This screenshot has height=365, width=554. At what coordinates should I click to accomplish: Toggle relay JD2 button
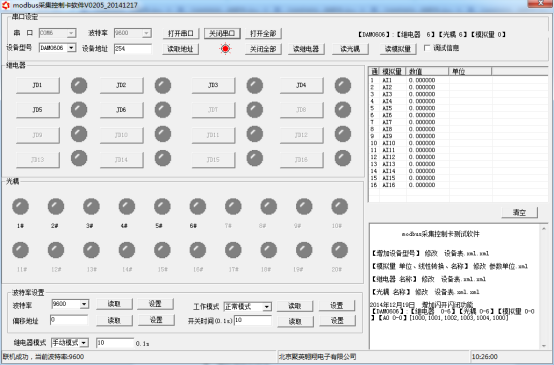121,85
